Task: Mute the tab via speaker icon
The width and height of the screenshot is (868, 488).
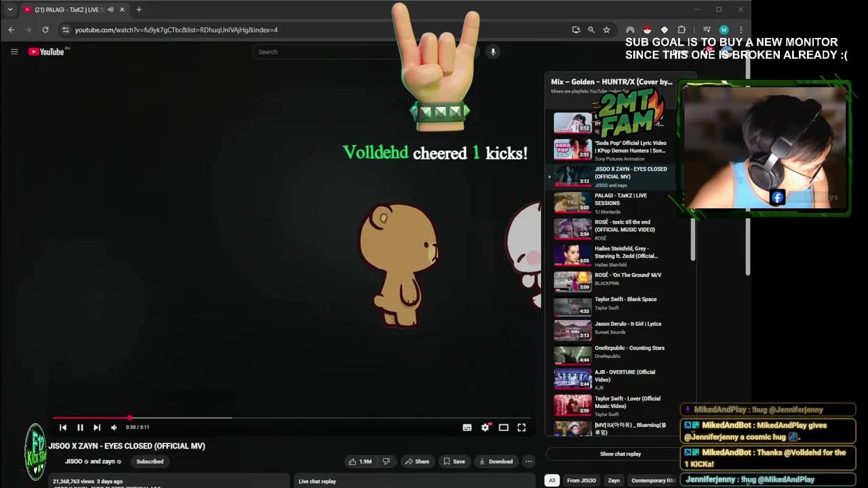Action: pos(111,9)
